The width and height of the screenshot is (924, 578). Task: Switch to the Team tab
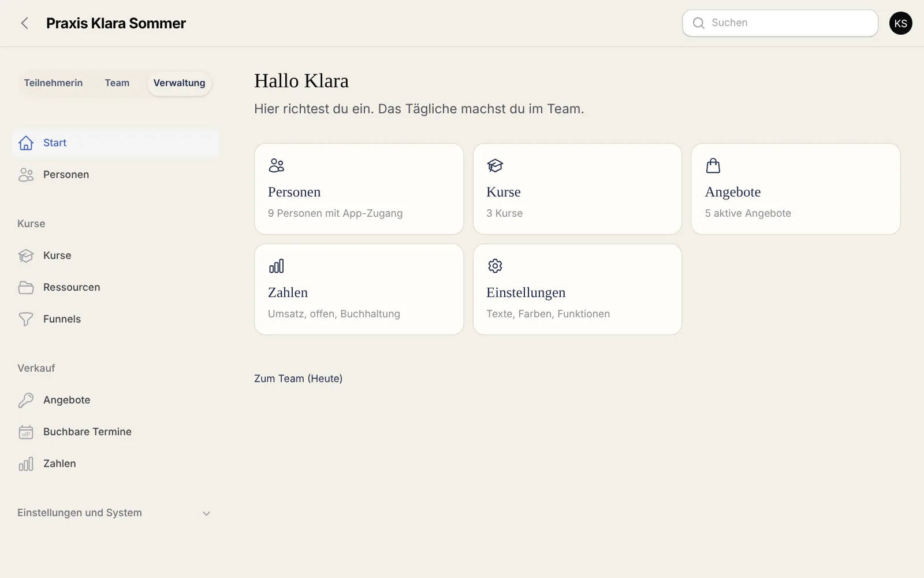(x=117, y=83)
